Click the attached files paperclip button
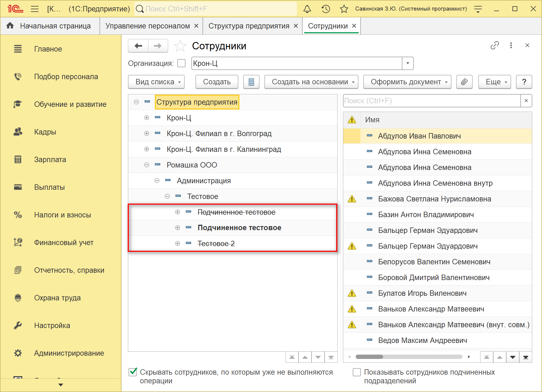Viewport: 542px width, 392px height. pyautogui.click(x=464, y=82)
